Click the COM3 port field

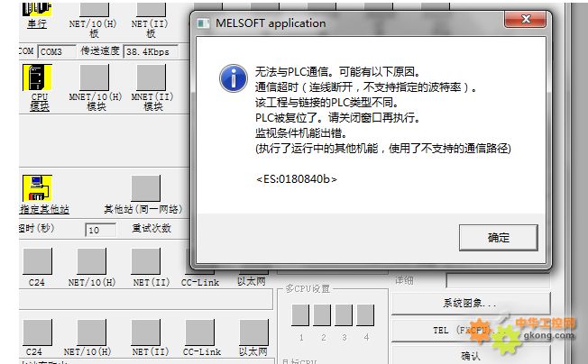[57, 51]
